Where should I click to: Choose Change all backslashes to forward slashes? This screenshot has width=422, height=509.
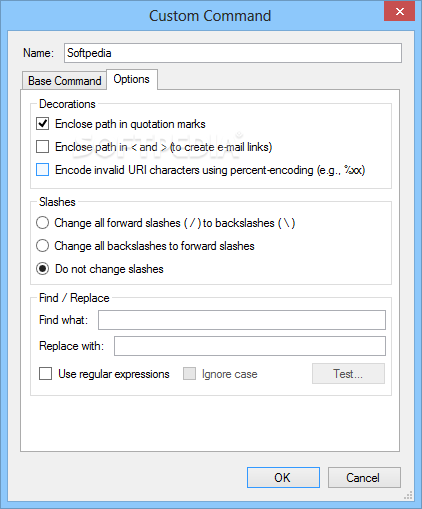coord(43,246)
